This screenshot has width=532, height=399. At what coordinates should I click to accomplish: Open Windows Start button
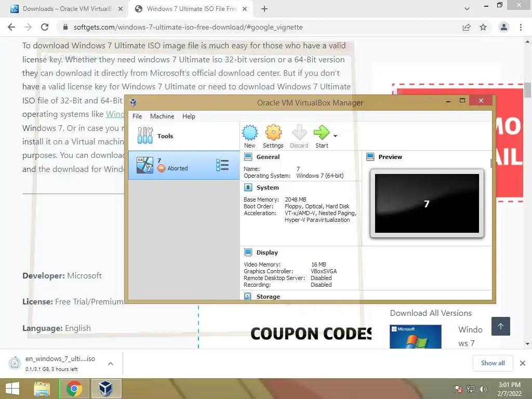pos(12,389)
